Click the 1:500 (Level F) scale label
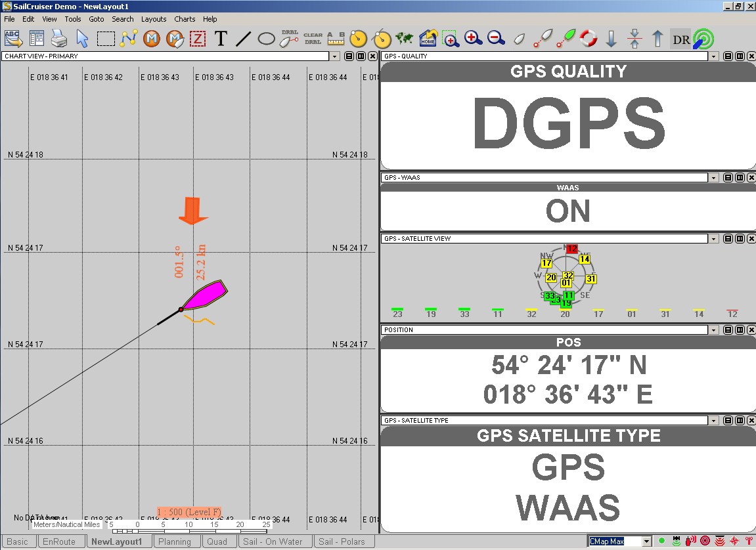 [x=189, y=512]
